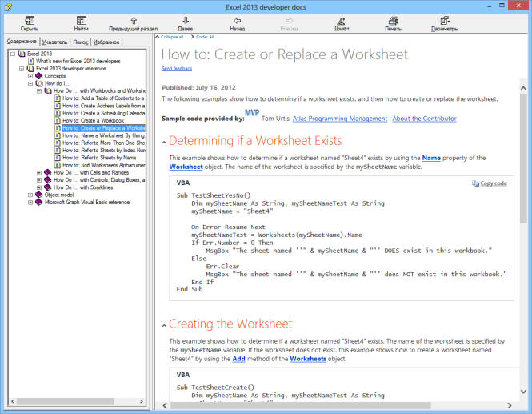Open the 'Code: All' language filter

[205, 37]
